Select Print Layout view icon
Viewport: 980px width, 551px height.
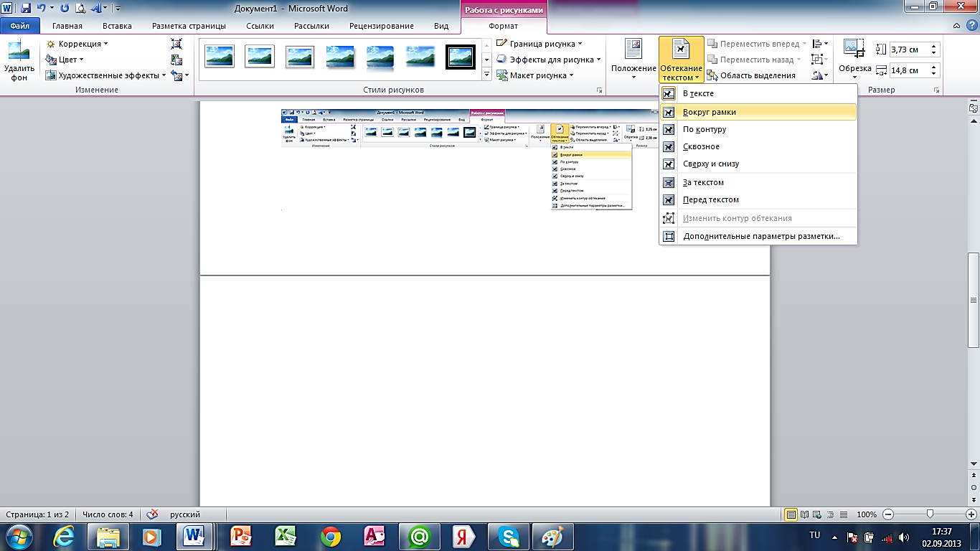pos(791,514)
